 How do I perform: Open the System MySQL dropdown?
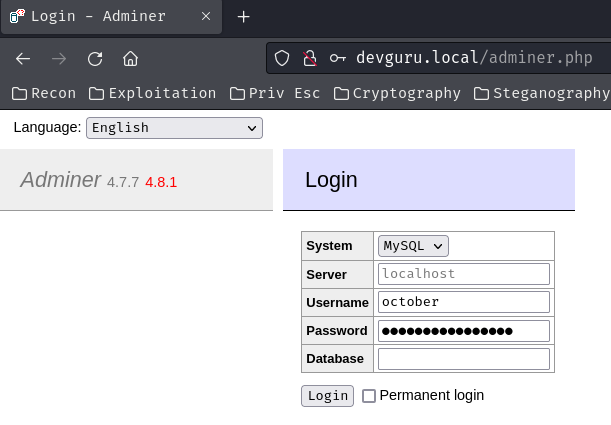[x=413, y=246]
